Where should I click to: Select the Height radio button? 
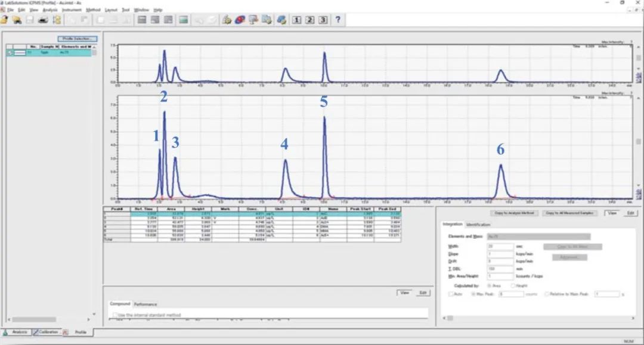(512, 285)
